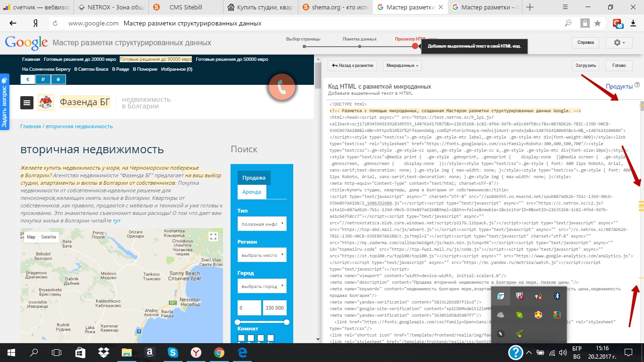Open Google Chrome from the taskbar
The image size is (644, 362).
(219, 352)
